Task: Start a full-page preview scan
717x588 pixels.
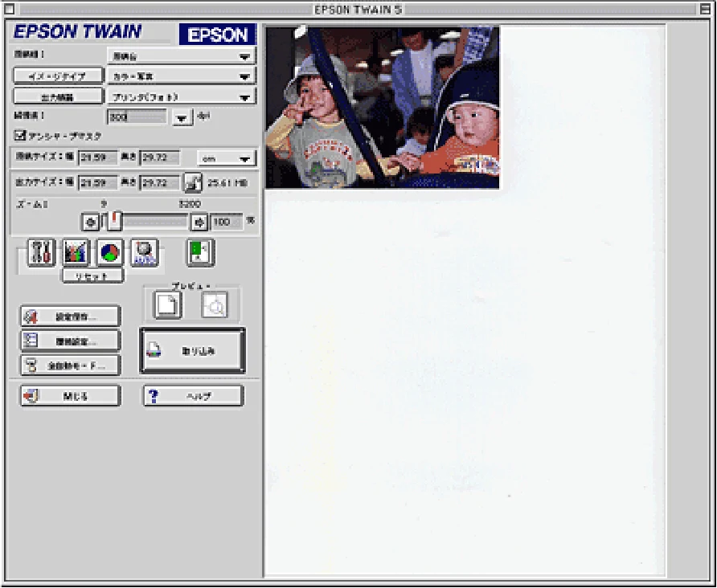Action: point(168,304)
